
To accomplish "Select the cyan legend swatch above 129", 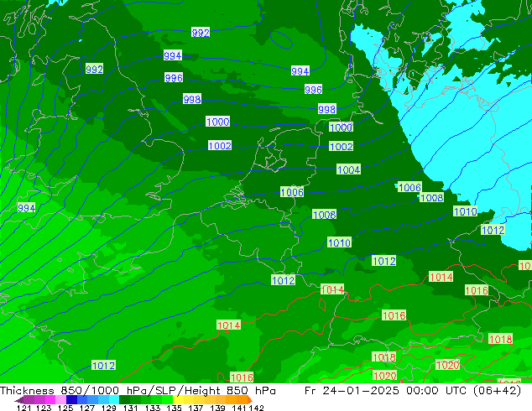I will click(114, 399).
